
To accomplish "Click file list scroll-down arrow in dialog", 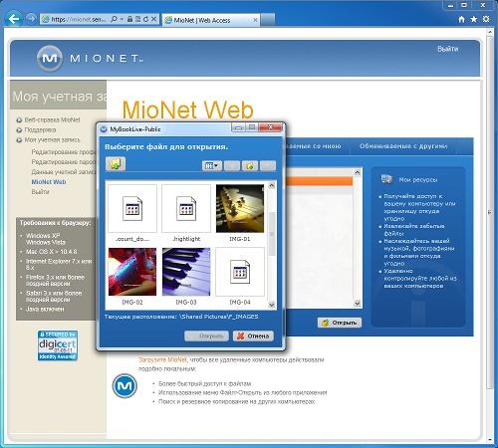I will point(272,305).
